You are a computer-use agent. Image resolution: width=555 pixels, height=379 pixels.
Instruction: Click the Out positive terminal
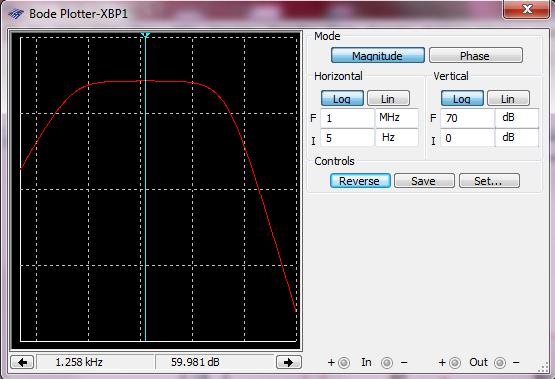click(x=455, y=363)
